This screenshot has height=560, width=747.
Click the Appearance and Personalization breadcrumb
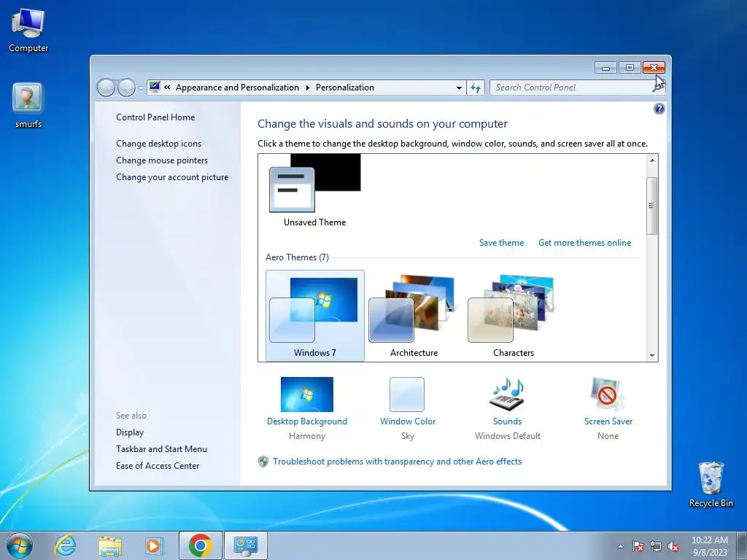[x=237, y=87]
